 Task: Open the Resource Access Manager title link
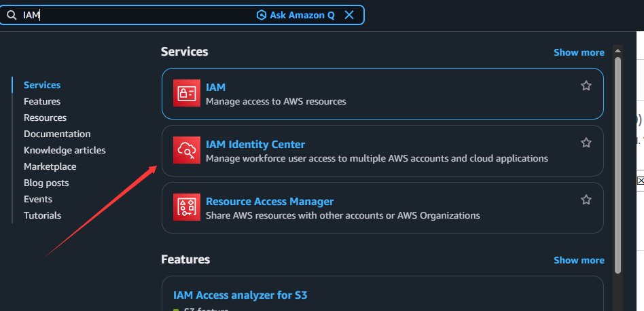click(x=270, y=202)
